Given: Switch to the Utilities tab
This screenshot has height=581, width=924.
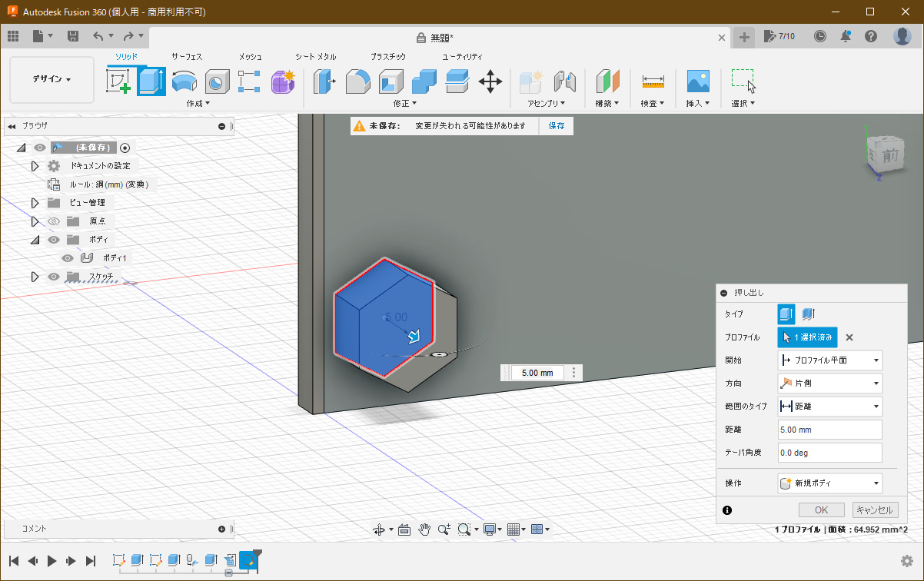Looking at the screenshot, I should [461, 57].
